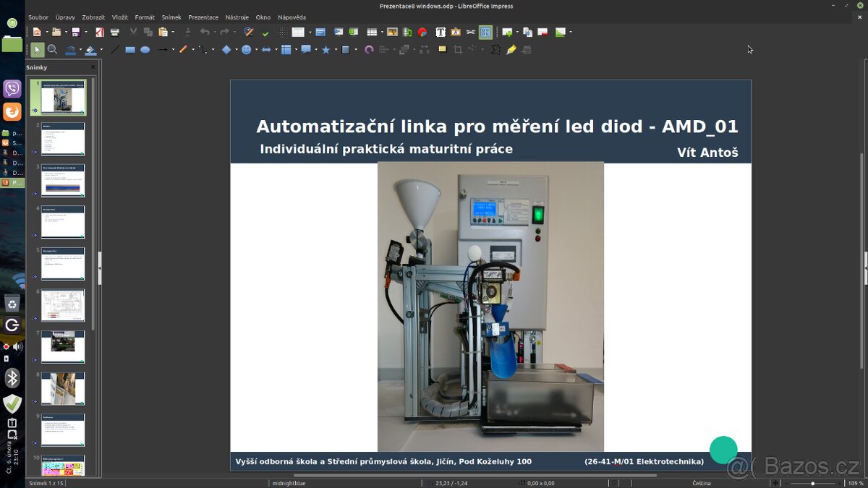The width and height of the screenshot is (868, 488).
Task: Toggle the Shadow icon
Action: pos(442,50)
